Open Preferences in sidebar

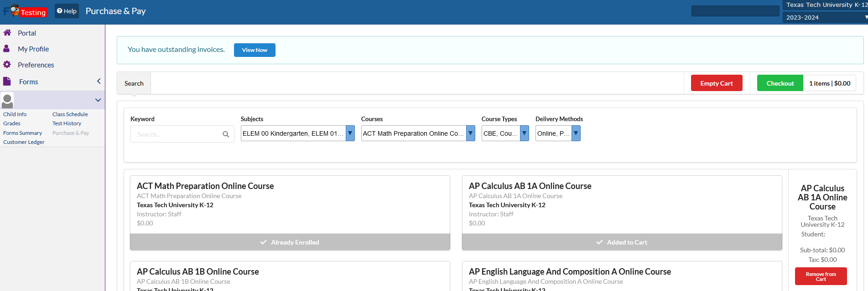pyautogui.click(x=36, y=65)
